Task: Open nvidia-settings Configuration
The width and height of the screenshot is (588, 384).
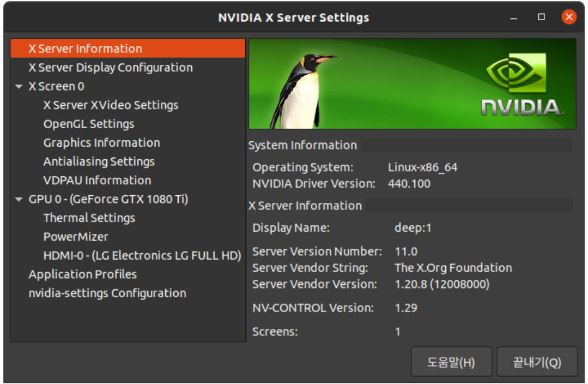Action: [107, 293]
